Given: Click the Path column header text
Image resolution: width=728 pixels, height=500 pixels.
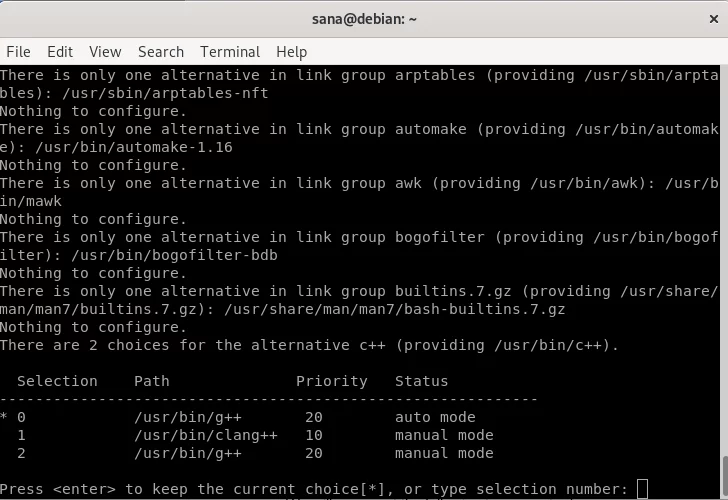Looking at the screenshot, I should pyautogui.click(x=152, y=381).
